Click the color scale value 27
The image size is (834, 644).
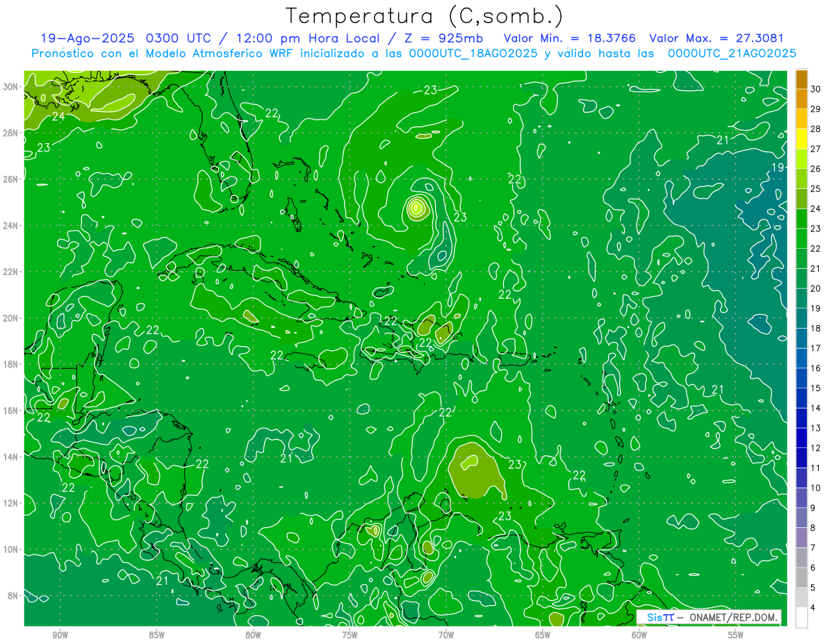pyautogui.click(x=816, y=149)
